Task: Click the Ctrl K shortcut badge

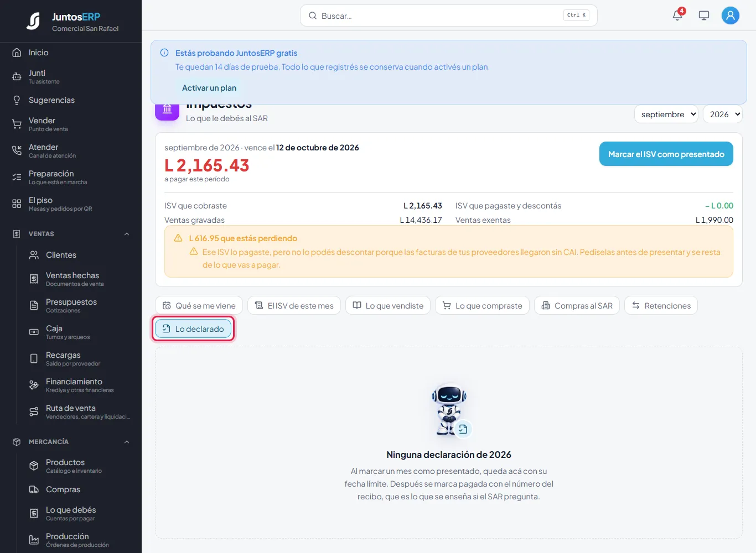Action: pos(576,15)
